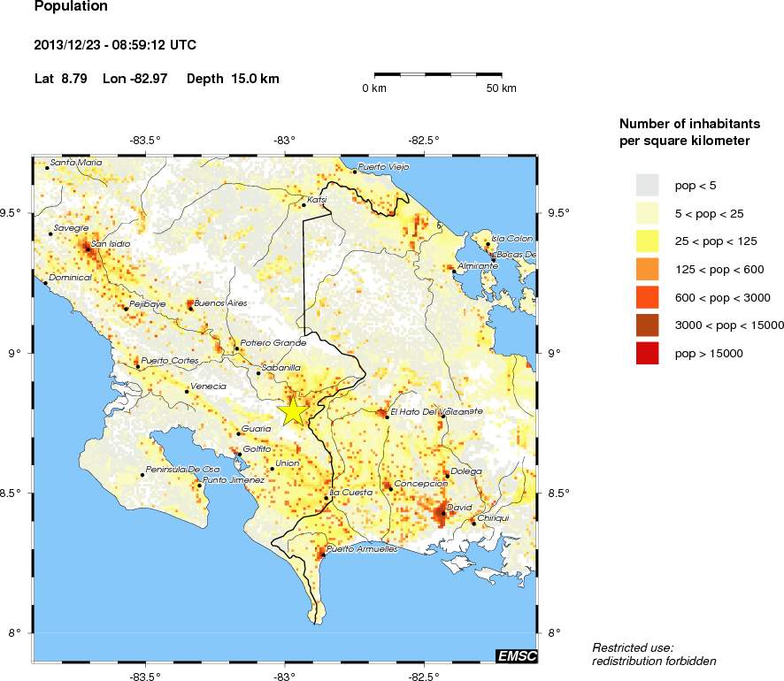
Task: Click the 50 km scale bar
Action: tap(438, 75)
